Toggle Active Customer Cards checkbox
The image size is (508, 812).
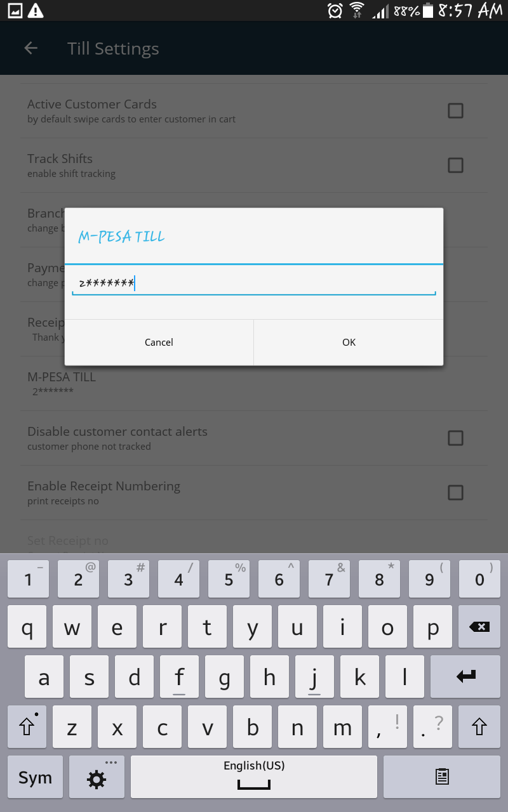455,111
